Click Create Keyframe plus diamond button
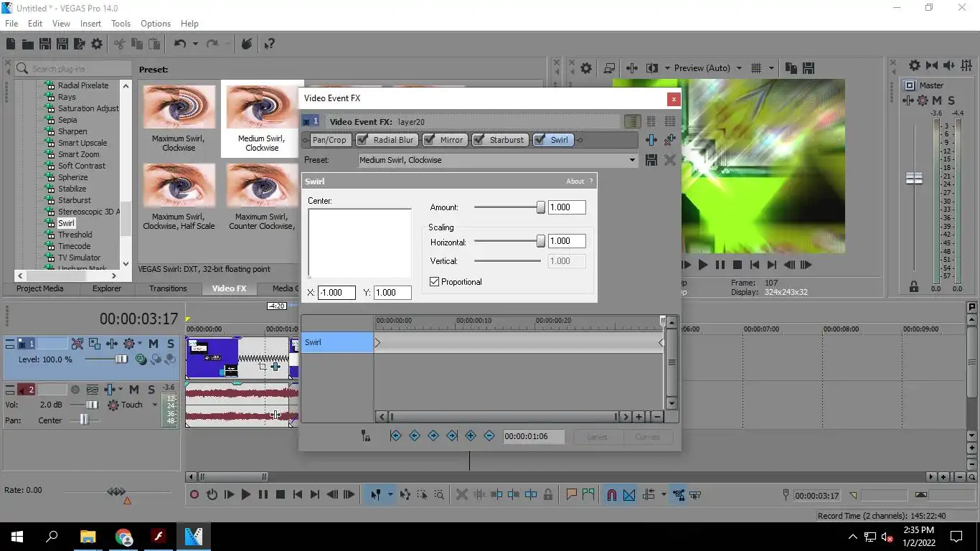The height and width of the screenshot is (551, 980). click(x=471, y=435)
